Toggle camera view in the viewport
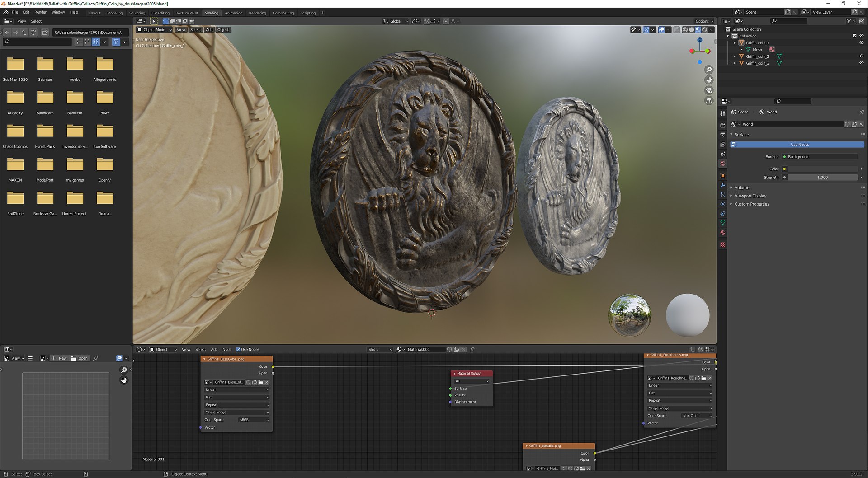868x478 pixels. pos(709,90)
